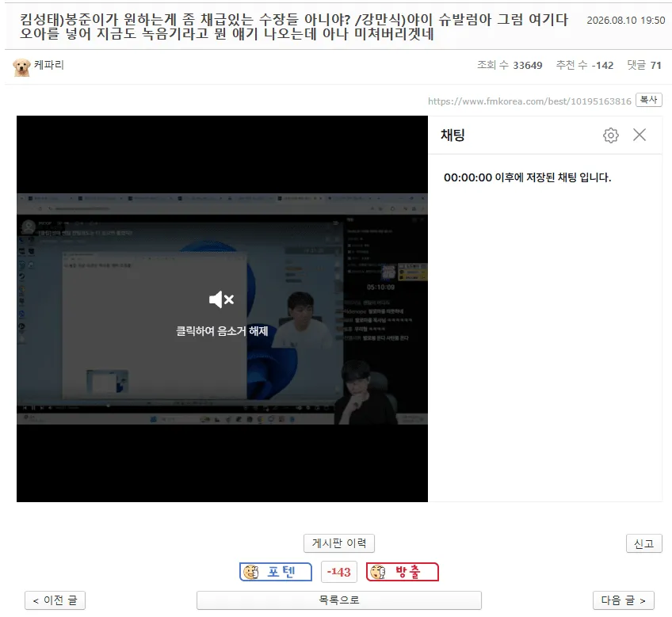The width and height of the screenshot is (672, 617).
Task: Unmute the video via the speaker icon
Action: [x=221, y=299]
